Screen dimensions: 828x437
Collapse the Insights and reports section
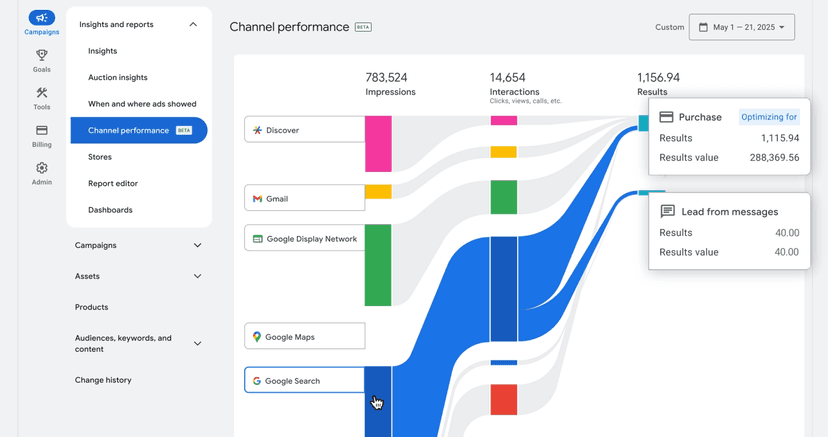tap(193, 24)
